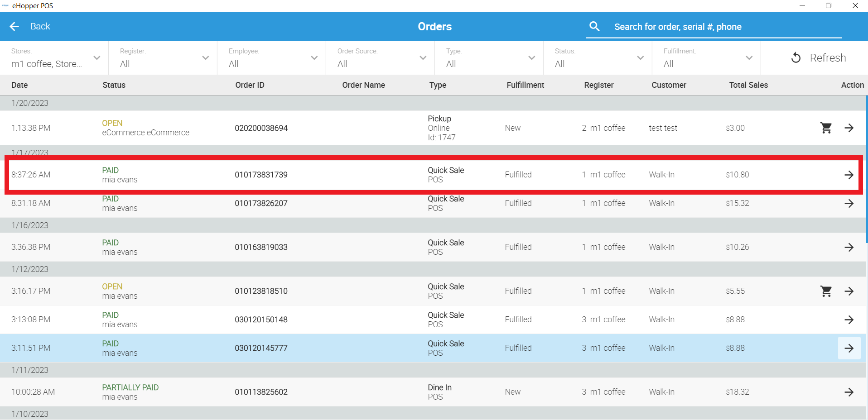Click the Refresh button
This screenshot has height=420, width=868.
pyautogui.click(x=819, y=57)
